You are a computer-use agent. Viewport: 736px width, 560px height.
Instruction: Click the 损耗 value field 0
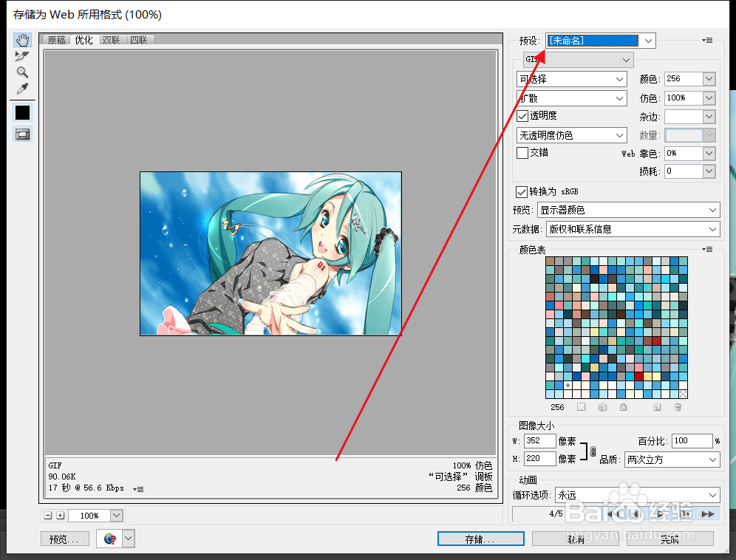click(684, 171)
